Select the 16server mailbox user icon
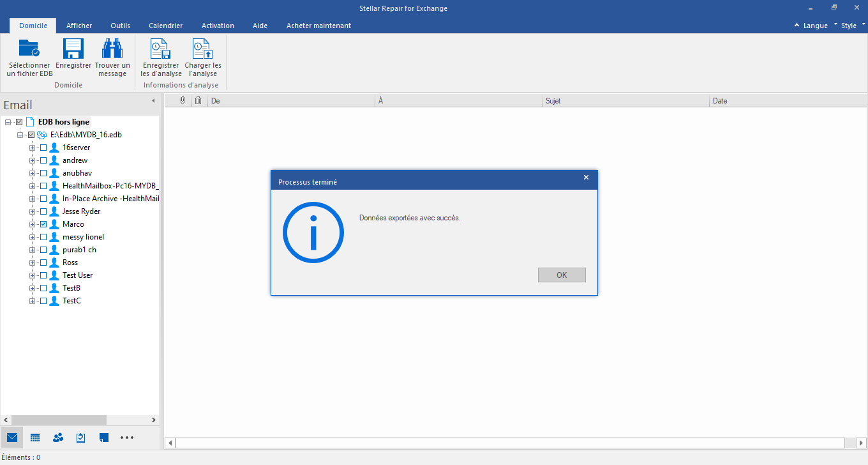This screenshot has height=465, width=868. point(54,148)
